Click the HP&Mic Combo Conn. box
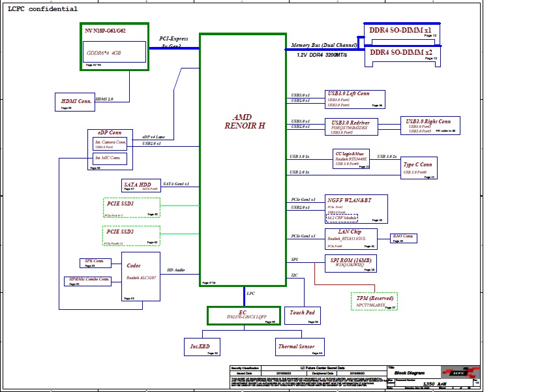Viewport: 555px width, 392px height. click(x=88, y=281)
